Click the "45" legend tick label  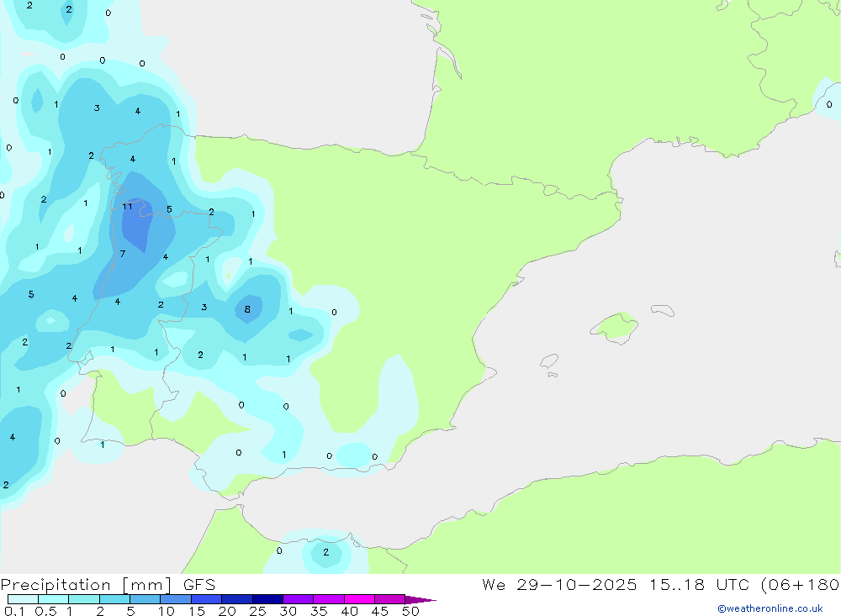point(380,611)
